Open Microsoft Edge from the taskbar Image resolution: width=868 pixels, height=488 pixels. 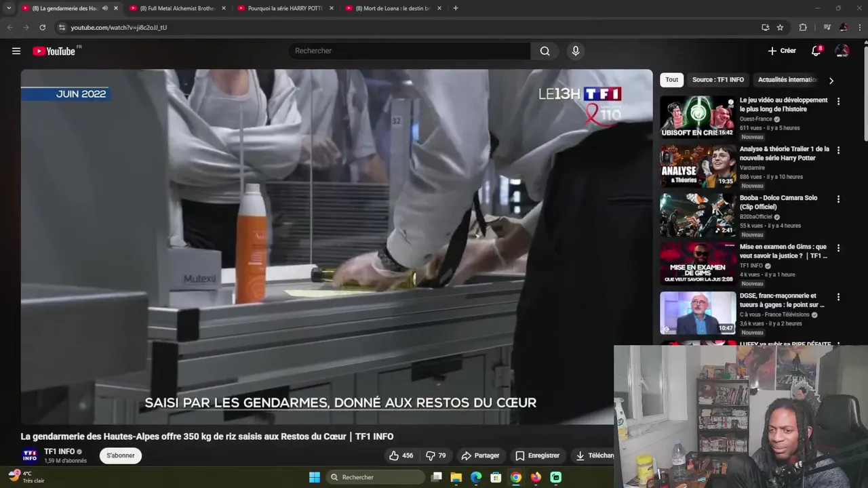(476, 477)
